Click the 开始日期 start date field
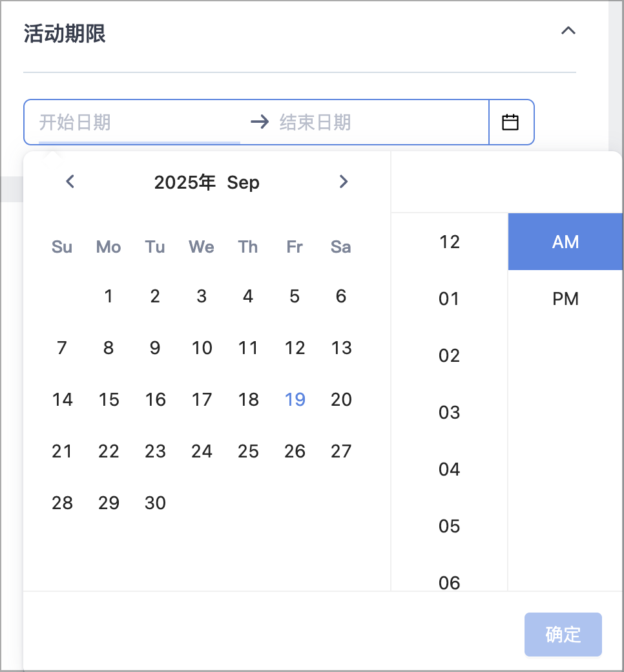Image resolution: width=624 pixels, height=672 pixels. (140, 122)
